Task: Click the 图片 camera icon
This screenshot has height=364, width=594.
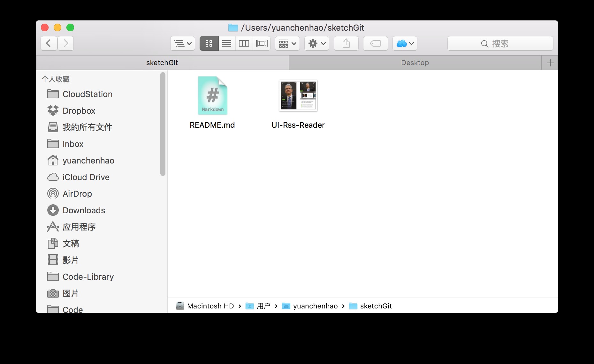Action: pyautogui.click(x=53, y=293)
